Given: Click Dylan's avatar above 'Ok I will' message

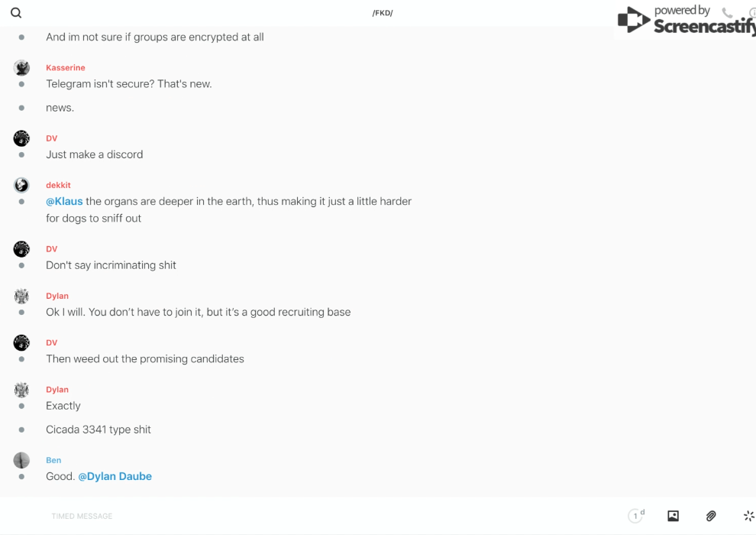Looking at the screenshot, I should pos(21,296).
